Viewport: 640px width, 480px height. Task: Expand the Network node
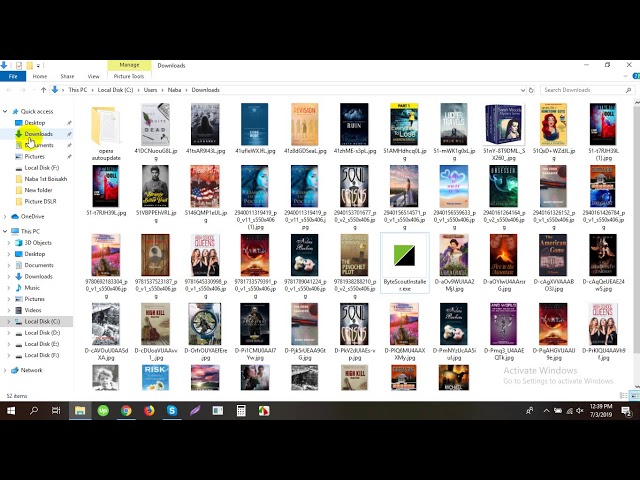pos(5,370)
